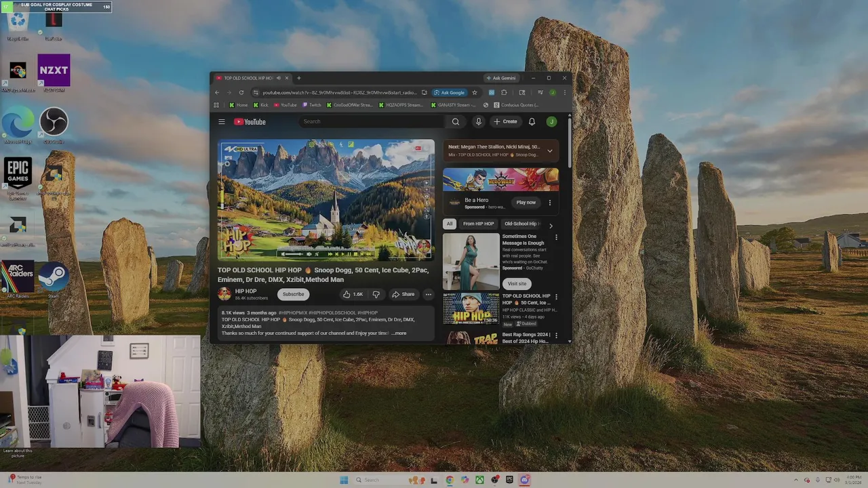This screenshot has height=488, width=868.
Task: Mute the tab via its speaker icon
Action: pyautogui.click(x=278, y=78)
